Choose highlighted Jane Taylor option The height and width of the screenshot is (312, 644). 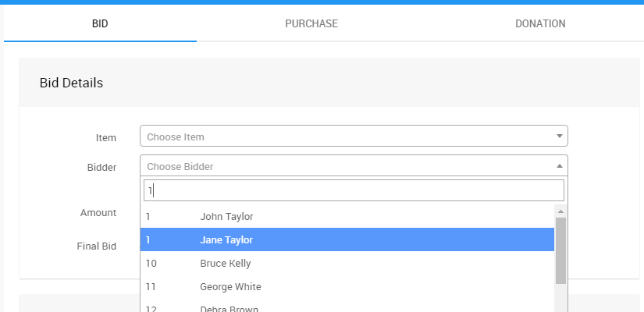click(x=226, y=239)
